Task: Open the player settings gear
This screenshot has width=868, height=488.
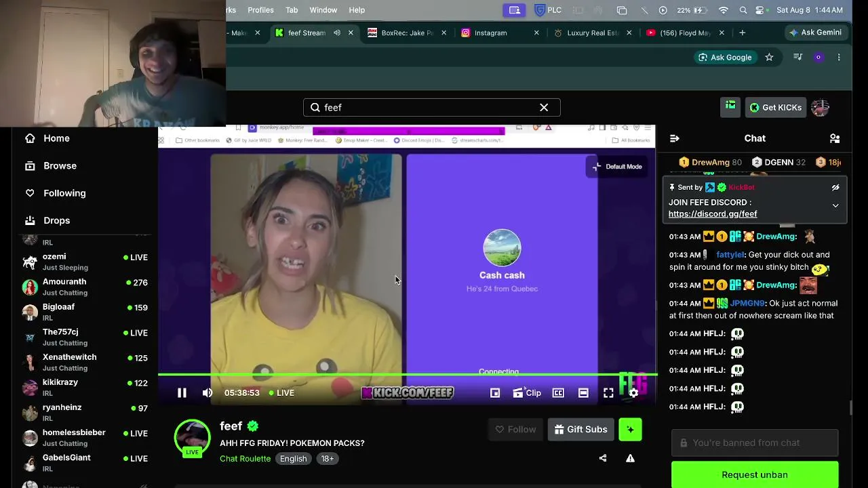Action: (633, 393)
